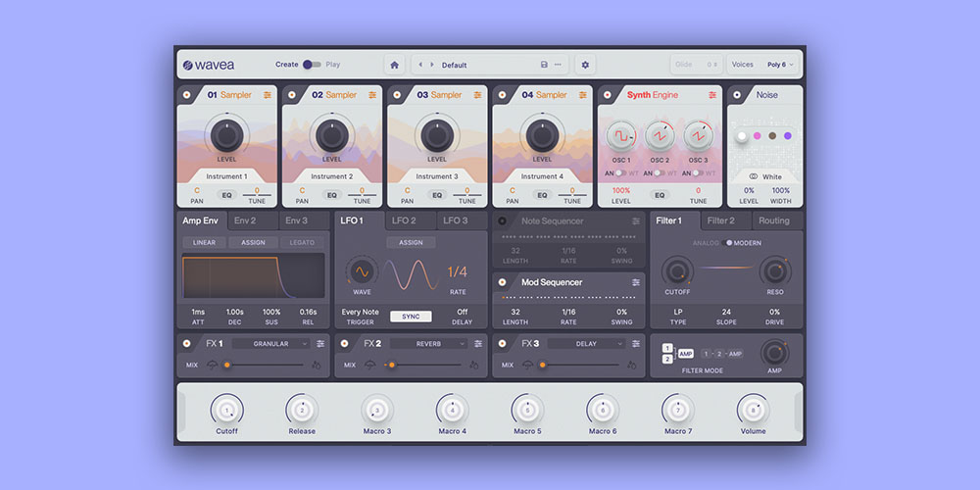Select OSC 1 waveform knob
The width and height of the screenshot is (980, 490).
pyautogui.click(x=620, y=135)
